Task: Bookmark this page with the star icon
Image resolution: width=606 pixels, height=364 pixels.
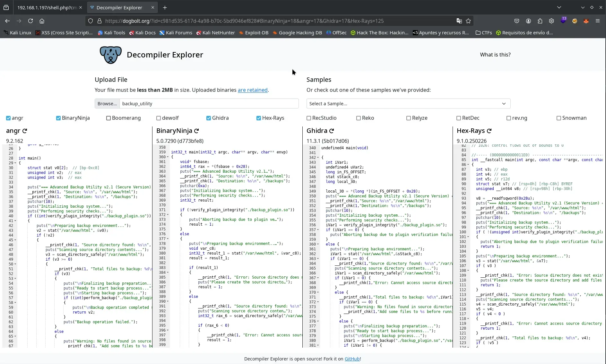Action: pyautogui.click(x=468, y=21)
